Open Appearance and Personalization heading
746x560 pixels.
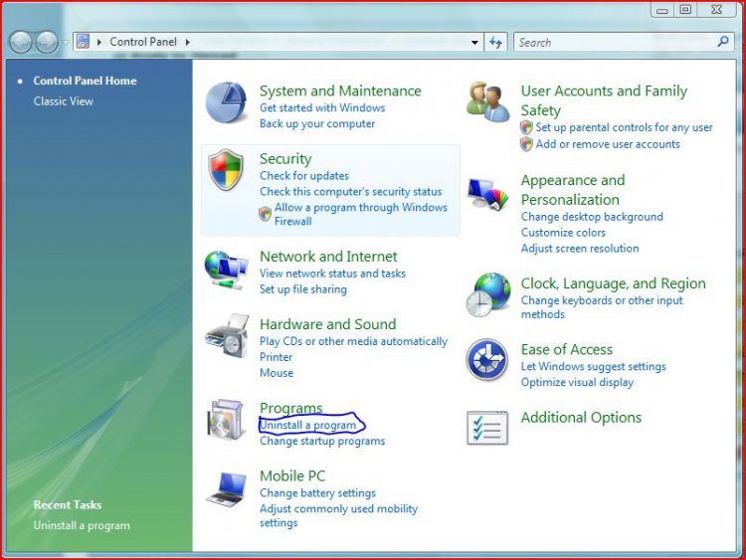pyautogui.click(x=573, y=190)
